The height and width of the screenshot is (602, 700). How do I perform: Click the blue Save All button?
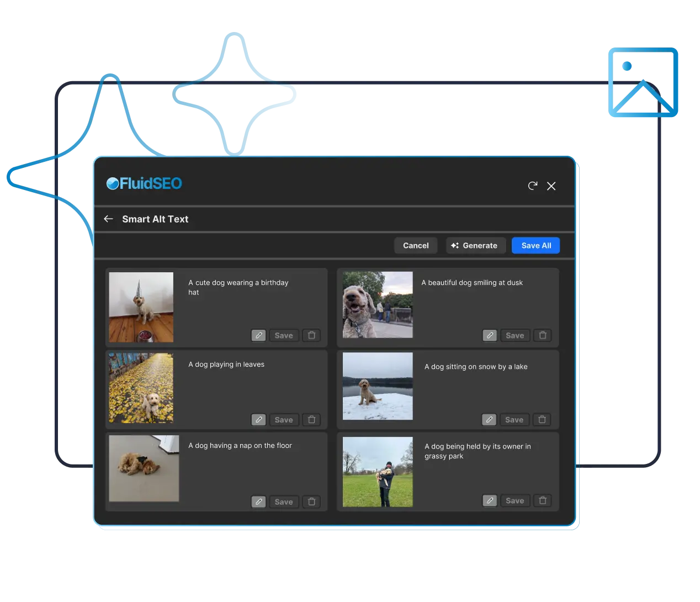(535, 246)
